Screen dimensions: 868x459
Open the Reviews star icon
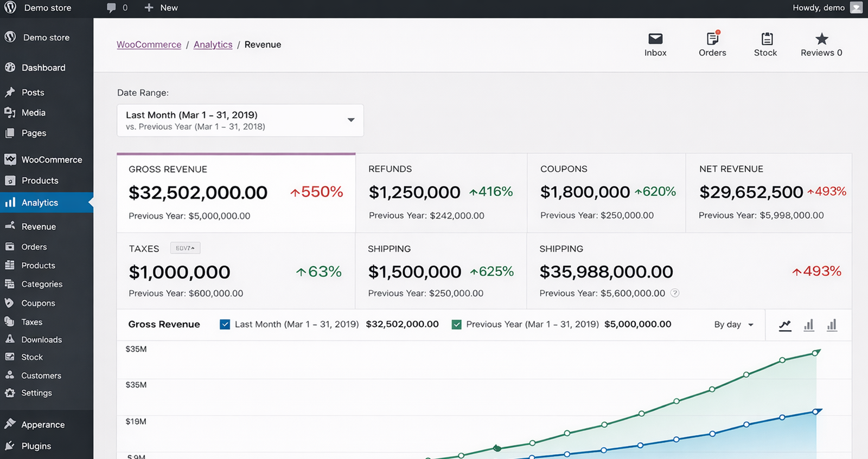(821, 39)
